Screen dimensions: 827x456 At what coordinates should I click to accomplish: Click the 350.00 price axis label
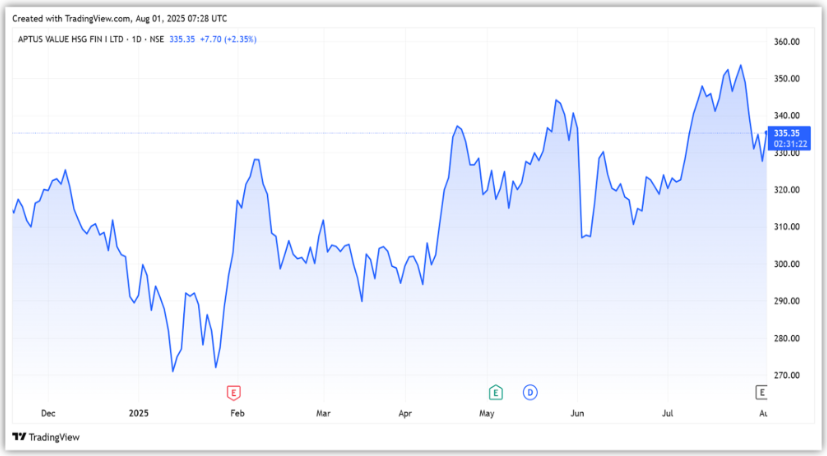[x=787, y=79]
